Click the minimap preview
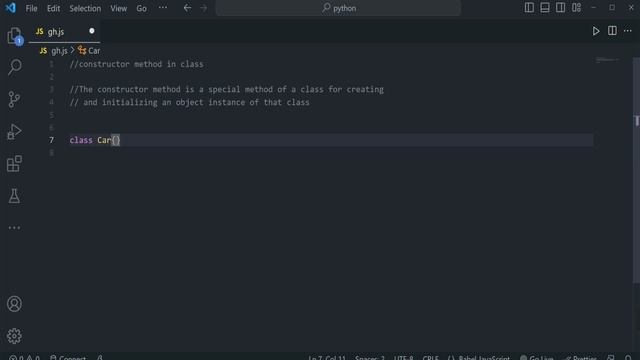The height and width of the screenshot is (360, 640). click(607, 60)
